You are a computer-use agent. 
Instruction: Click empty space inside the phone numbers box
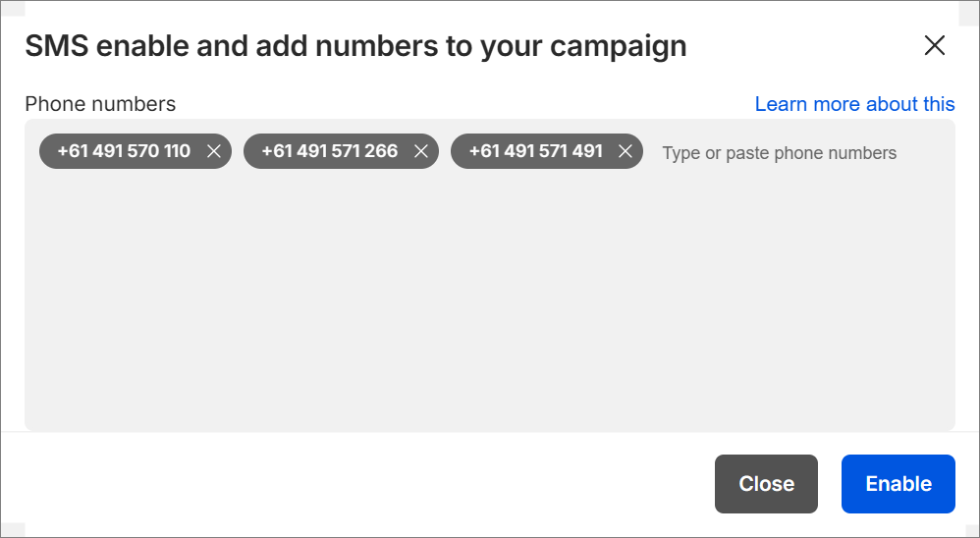click(489, 295)
